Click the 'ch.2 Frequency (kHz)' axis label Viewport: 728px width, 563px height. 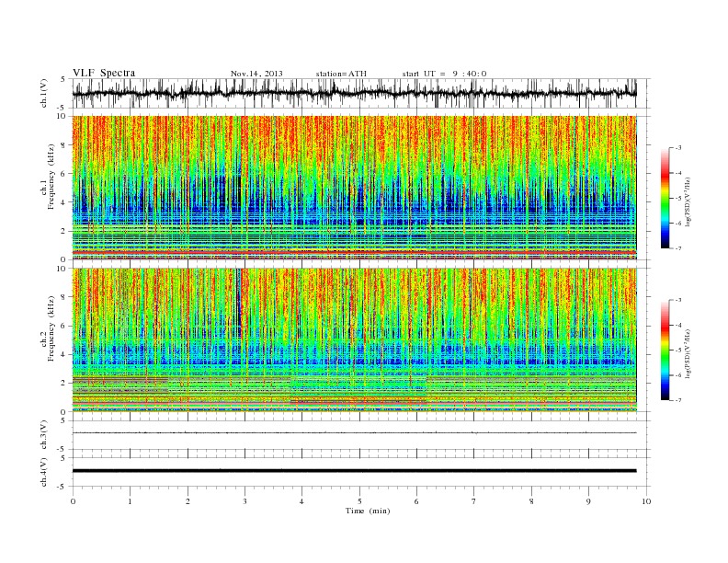(48, 329)
